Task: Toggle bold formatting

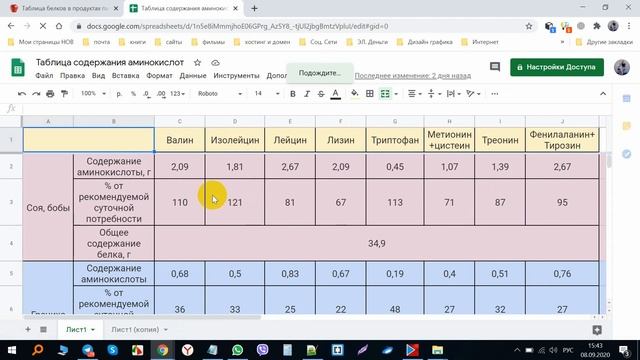Action: click(x=293, y=94)
